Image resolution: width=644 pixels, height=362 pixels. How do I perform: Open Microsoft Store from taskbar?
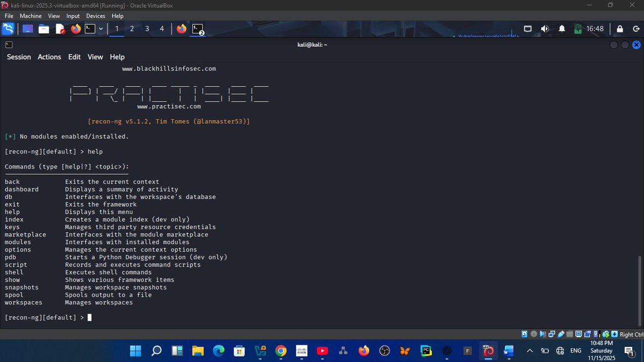coord(239,351)
